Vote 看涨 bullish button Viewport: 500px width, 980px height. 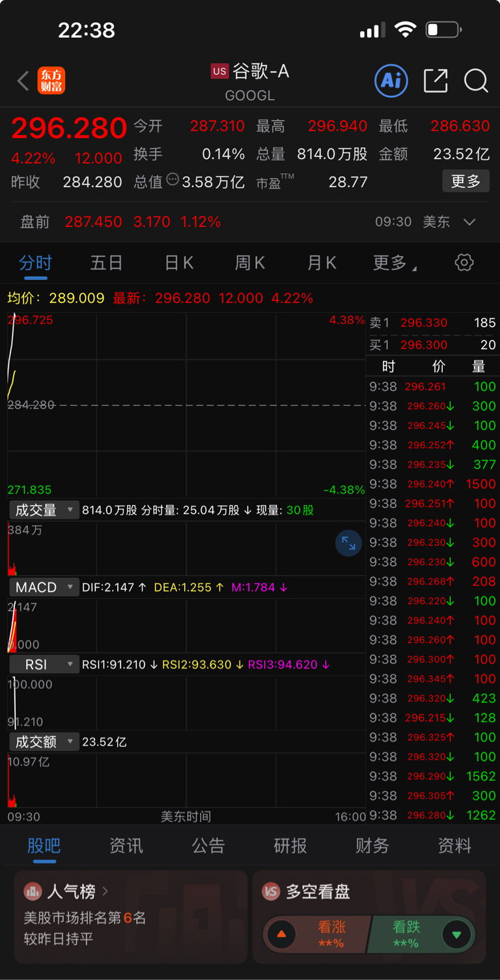click(316, 934)
